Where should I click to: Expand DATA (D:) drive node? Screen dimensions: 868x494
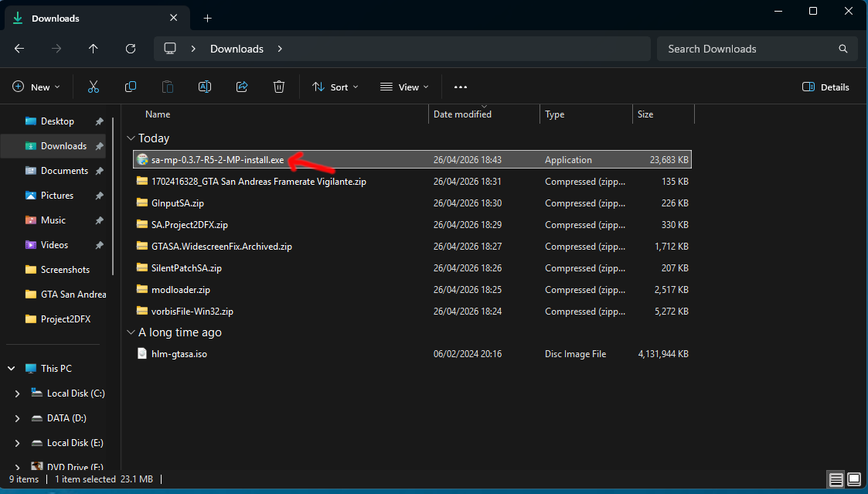(17, 418)
